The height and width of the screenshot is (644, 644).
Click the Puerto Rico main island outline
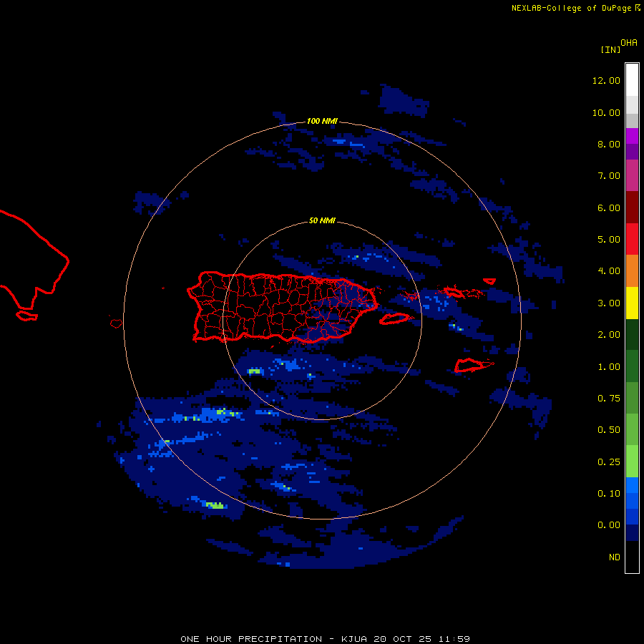point(282,307)
